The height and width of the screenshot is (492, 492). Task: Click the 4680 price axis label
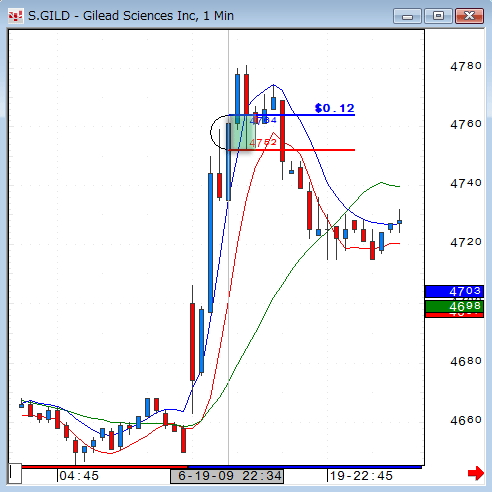click(466, 361)
